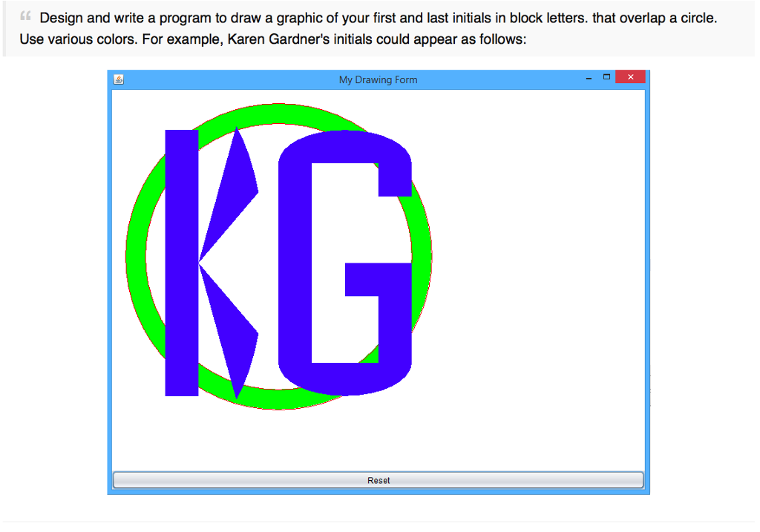Click the red close X icon
Screen dimensions: 760x532
point(629,76)
